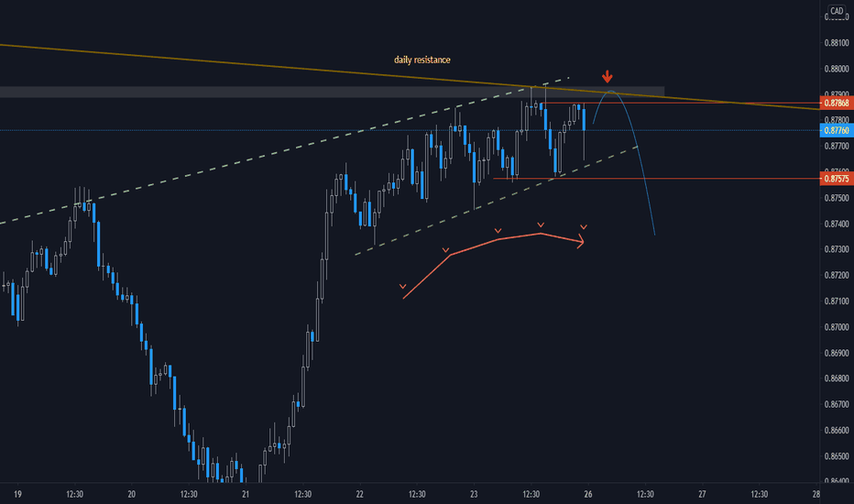The height and width of the screenshot is (504, 854).
Task: Click the 0.87500 price axis value
Action: point(836,198)
